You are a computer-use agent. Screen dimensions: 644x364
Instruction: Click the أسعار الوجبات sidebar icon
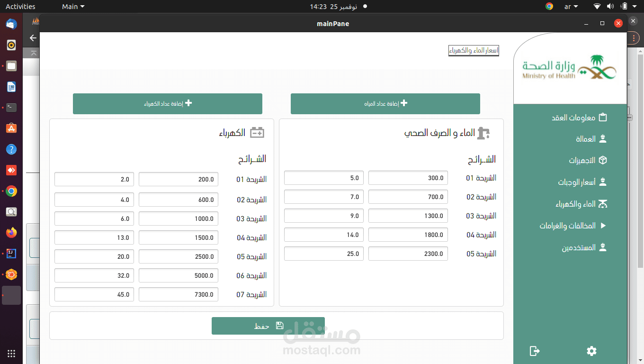pyautogui.click(x=603, y=182)
